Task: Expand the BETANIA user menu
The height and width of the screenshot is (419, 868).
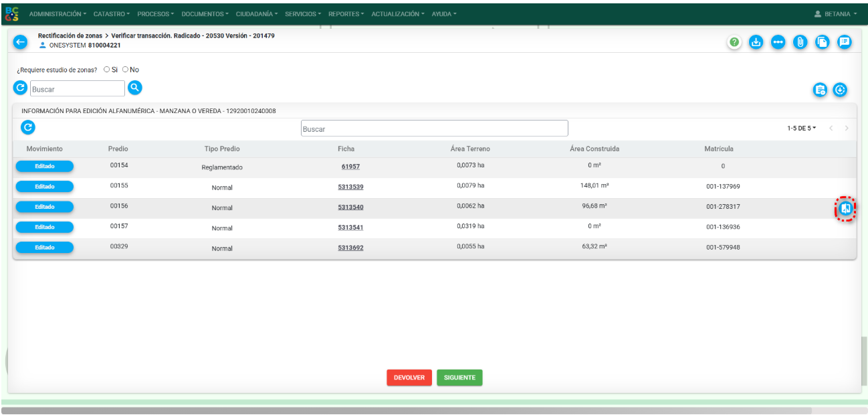Action: pyautogui.click(x=836, y=14)
